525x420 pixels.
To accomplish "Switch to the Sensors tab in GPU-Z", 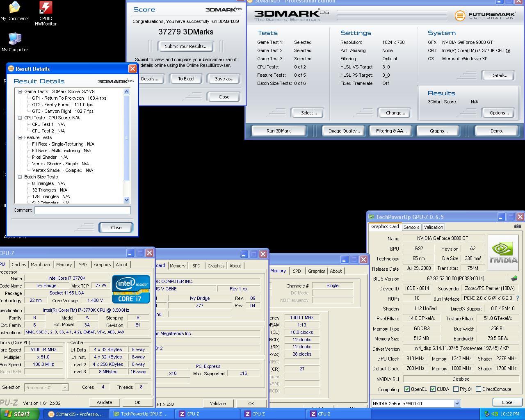I will [411, 227].
